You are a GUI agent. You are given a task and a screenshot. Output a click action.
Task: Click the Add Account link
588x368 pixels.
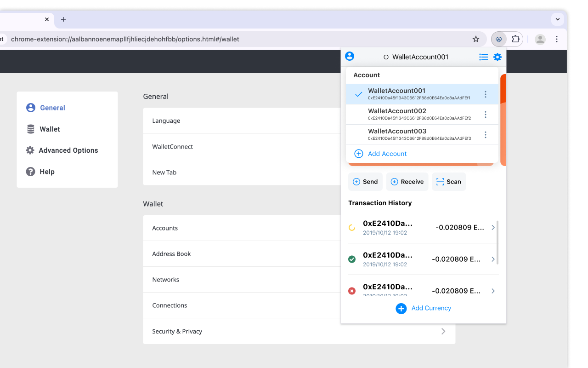click(387, 154)
